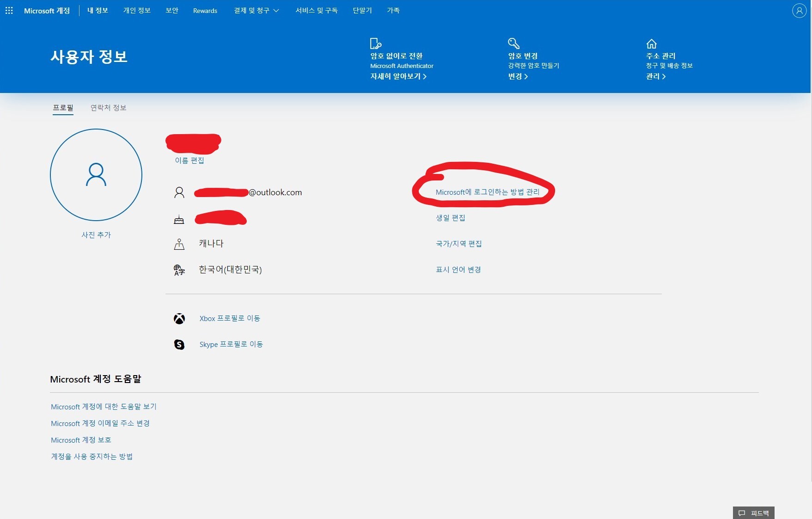This screenshot has width=812, height=519.
Task: Click the password key icon above 암호 변경
Action: [514, 43]
